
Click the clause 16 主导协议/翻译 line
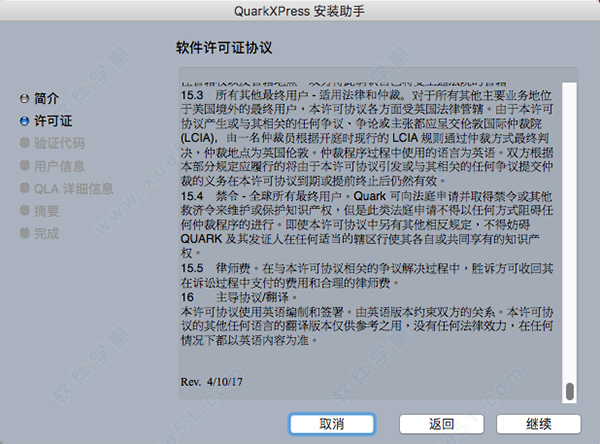(x=239, y=297)
